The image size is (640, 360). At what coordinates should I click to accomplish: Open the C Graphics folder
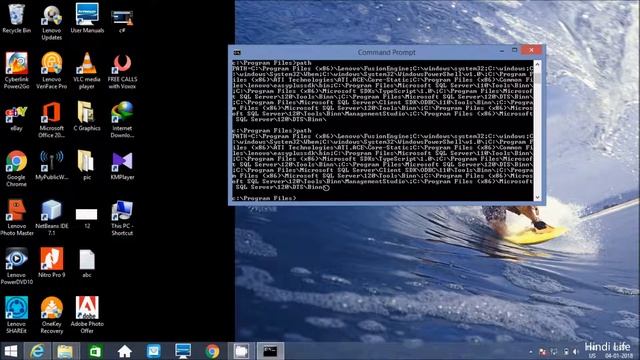(x=87, y=116)
